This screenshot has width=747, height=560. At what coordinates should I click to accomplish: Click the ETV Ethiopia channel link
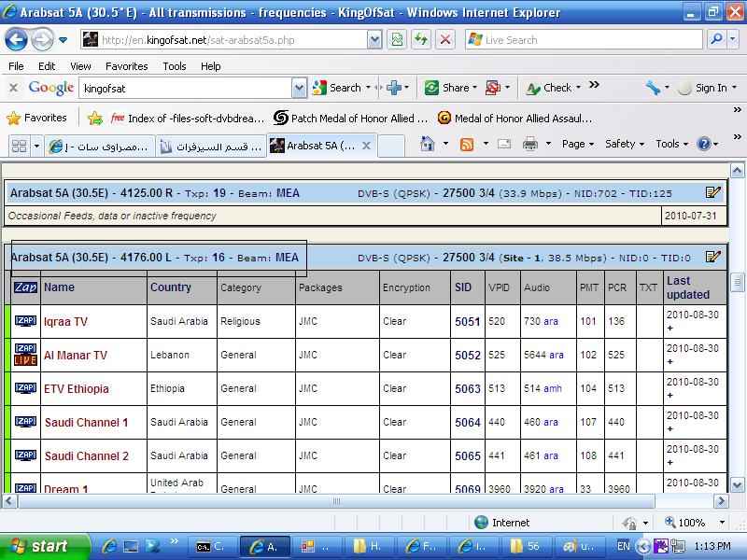[x=77, y=388]
